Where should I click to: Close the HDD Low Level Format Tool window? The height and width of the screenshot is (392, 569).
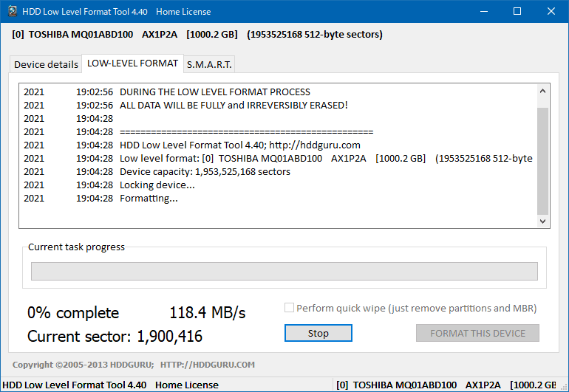[551, 11]
